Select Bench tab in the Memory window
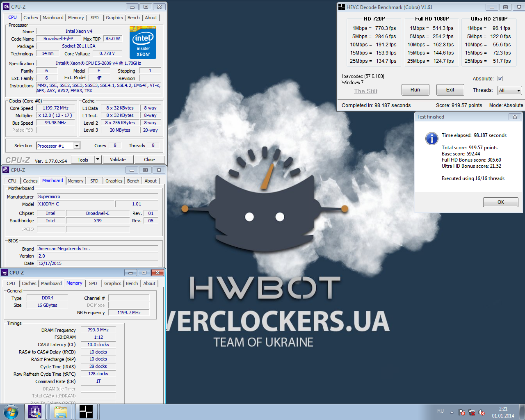The image size is (525, 420). click(x=132, y=283)
